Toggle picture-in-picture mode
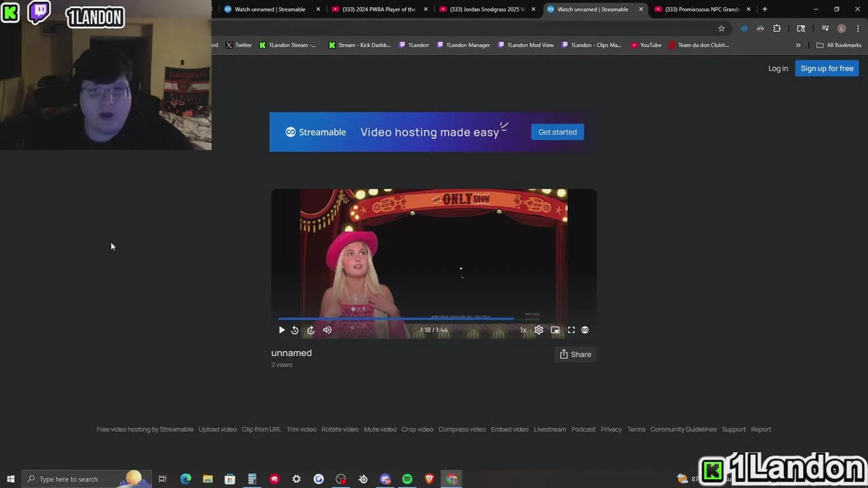868x488 pixels. click(555, 330)
